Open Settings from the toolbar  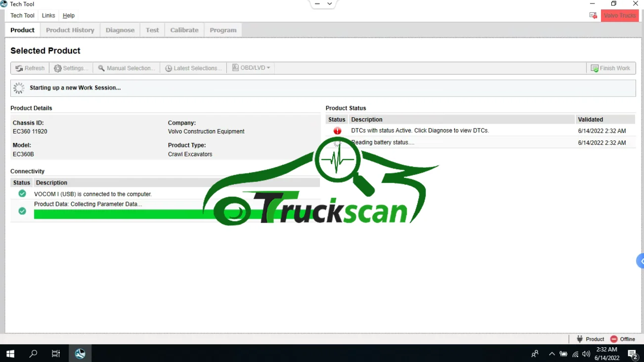(x=71, y=68)
